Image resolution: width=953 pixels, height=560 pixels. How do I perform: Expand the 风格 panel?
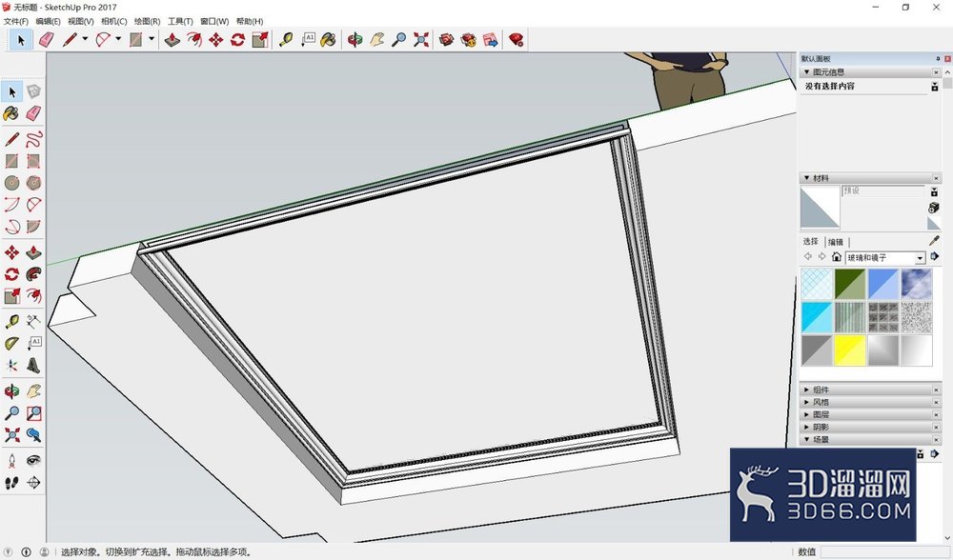(806, 402)
